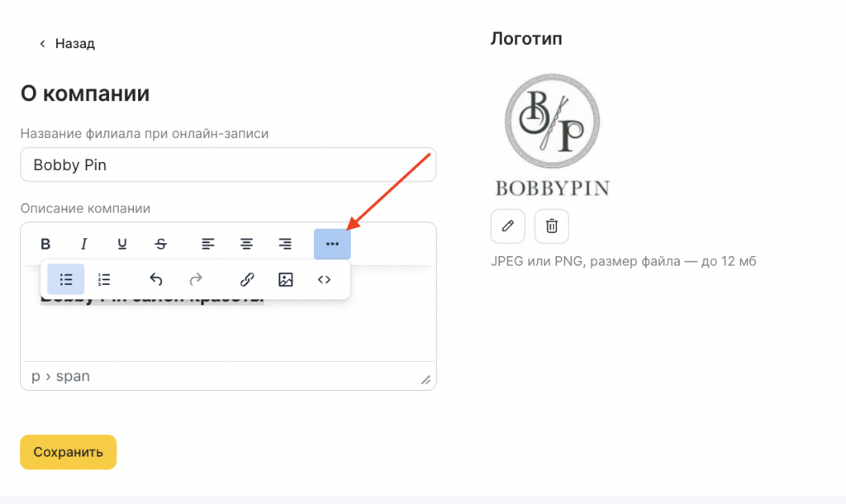846x504 pixels.
Task: Focus the Bobby Pin branch name field
Action: (228, 164)
